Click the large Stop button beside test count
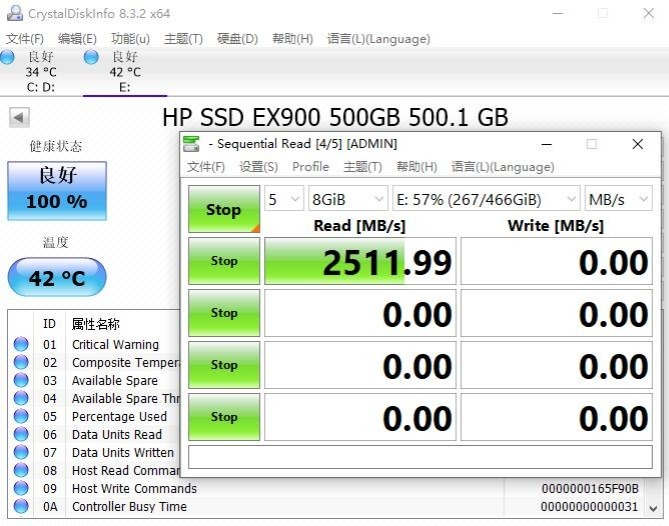Image resolution: width=669 pixels, height=526 pixels. [224, 209]
